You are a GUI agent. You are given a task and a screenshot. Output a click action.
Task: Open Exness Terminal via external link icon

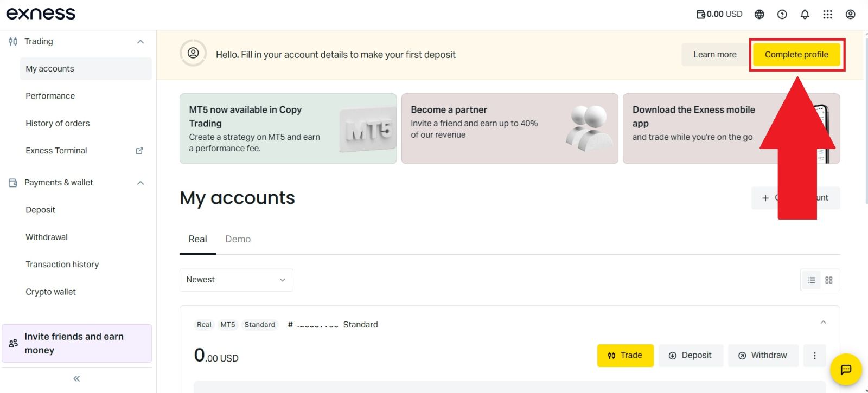139,150
